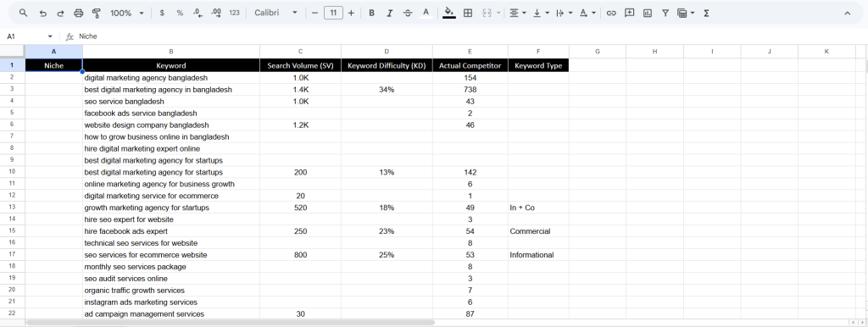Click the Keyword header cell
This screenshot has width=868, height=327.
click(x=171, y=65)
